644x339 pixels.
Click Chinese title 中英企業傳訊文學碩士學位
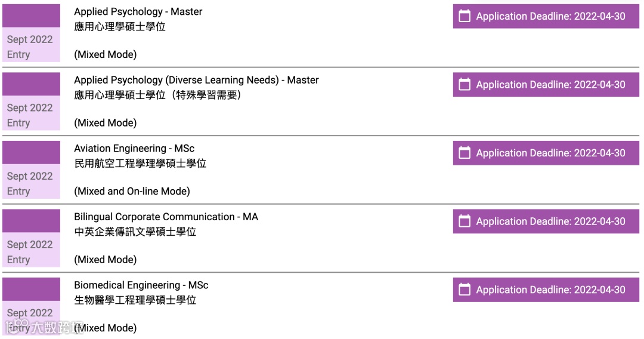[135, 232]
